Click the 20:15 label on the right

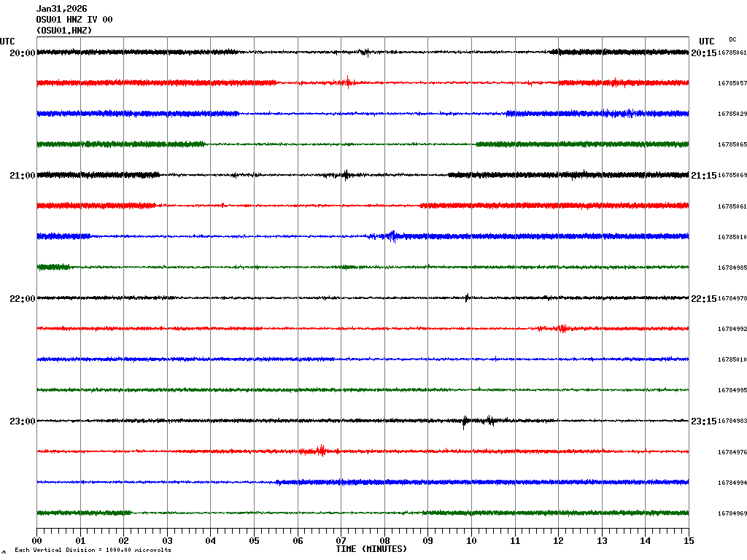pos(703,53)
